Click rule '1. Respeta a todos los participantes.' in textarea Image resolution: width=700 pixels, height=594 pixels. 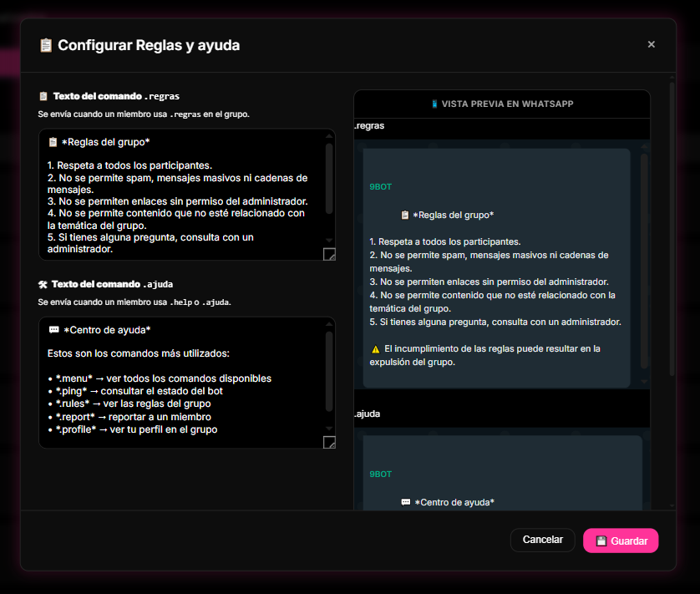point(130,165)
